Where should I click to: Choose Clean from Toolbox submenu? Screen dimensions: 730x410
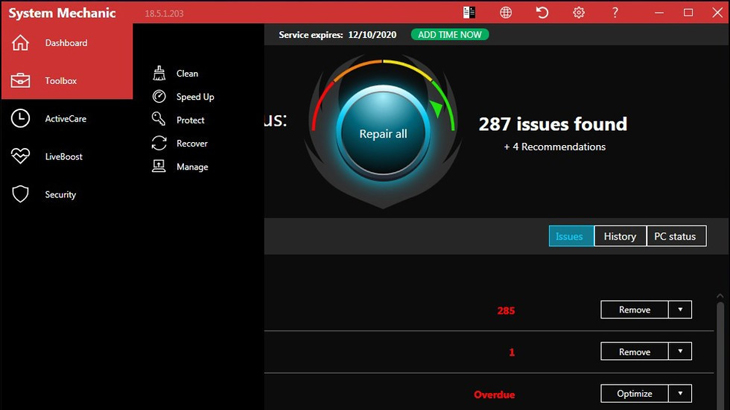point(187,74)
